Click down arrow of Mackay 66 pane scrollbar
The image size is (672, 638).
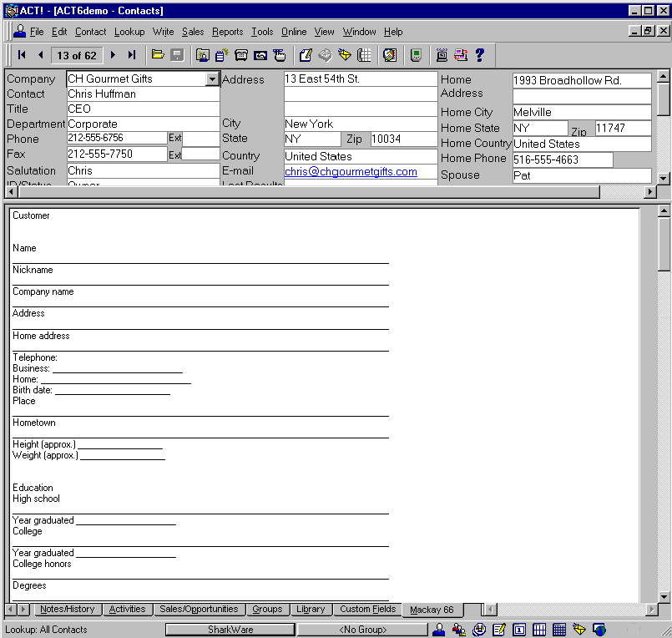tap(664, 596)
